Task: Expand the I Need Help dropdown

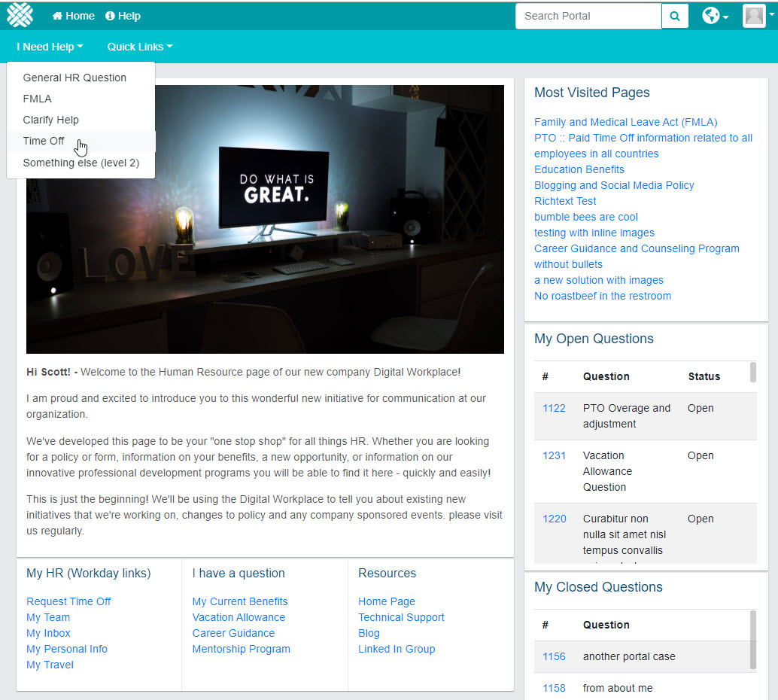Action: pos(50,47)
